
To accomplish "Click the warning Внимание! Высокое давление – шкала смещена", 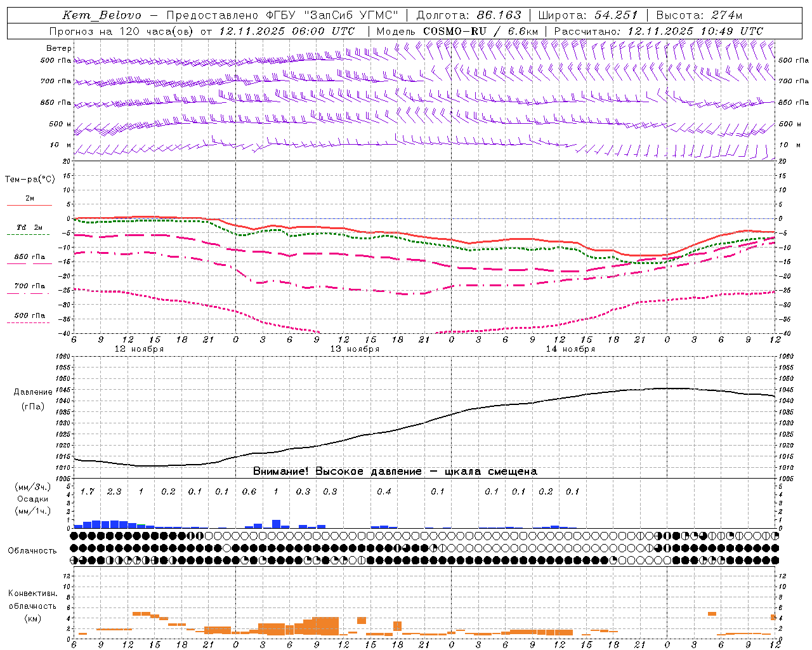I will point(395,472).
